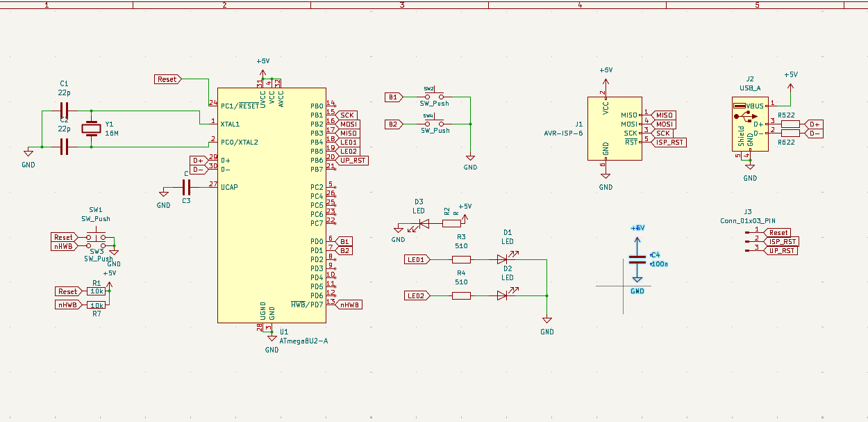868x422 pixels.
Task: Click the SW2 push button symbol
Action: 434,97
